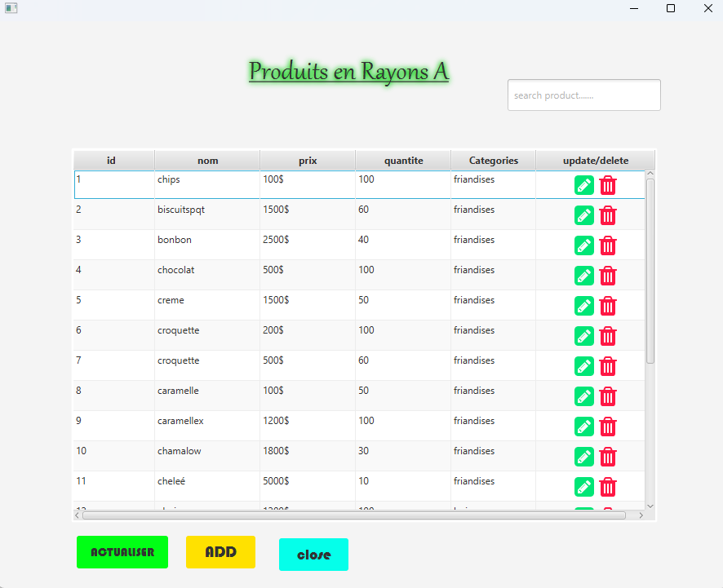Screen dimensions: 723x588
Task: Click the quantite column header
Action: tap(403, 161)
